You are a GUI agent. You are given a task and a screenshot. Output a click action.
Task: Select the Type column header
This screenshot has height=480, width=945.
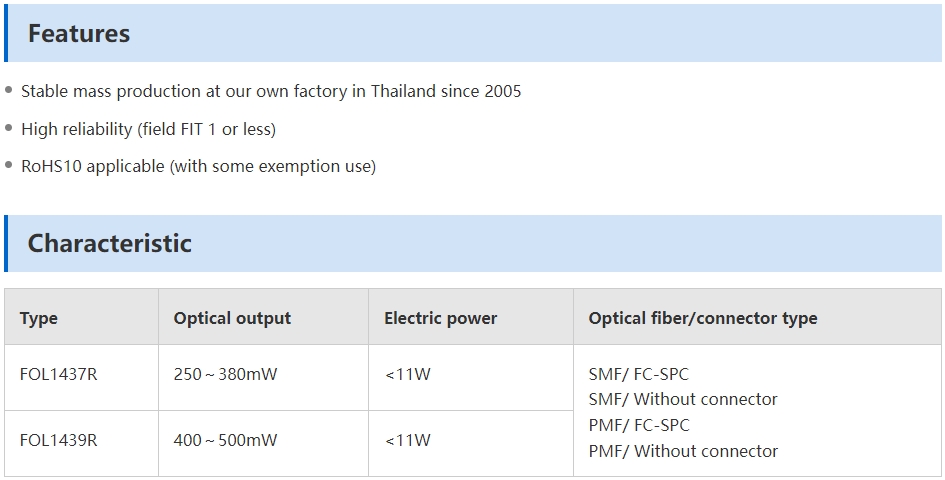tap(39, 318)
